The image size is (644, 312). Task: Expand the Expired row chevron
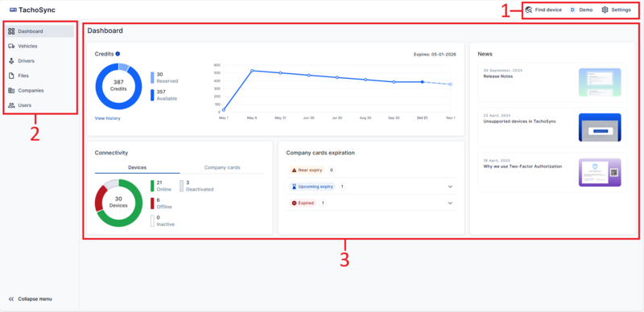(x=450, y=203)
